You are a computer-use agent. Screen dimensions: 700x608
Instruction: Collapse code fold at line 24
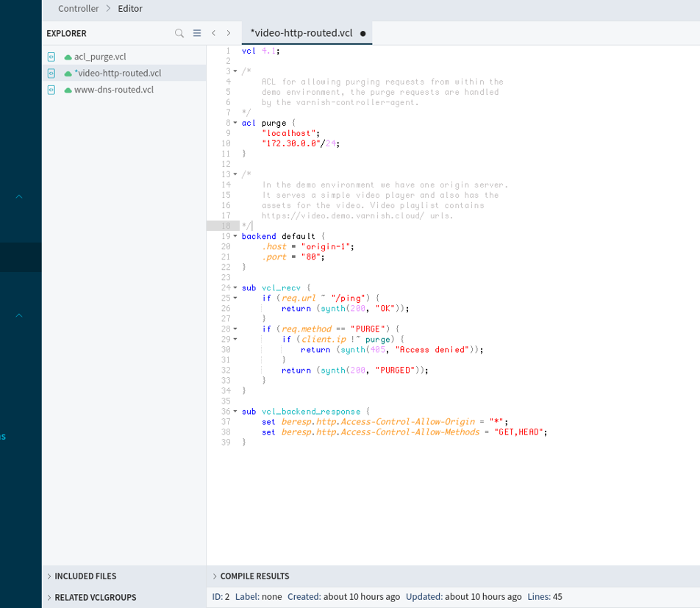point(235,288)
